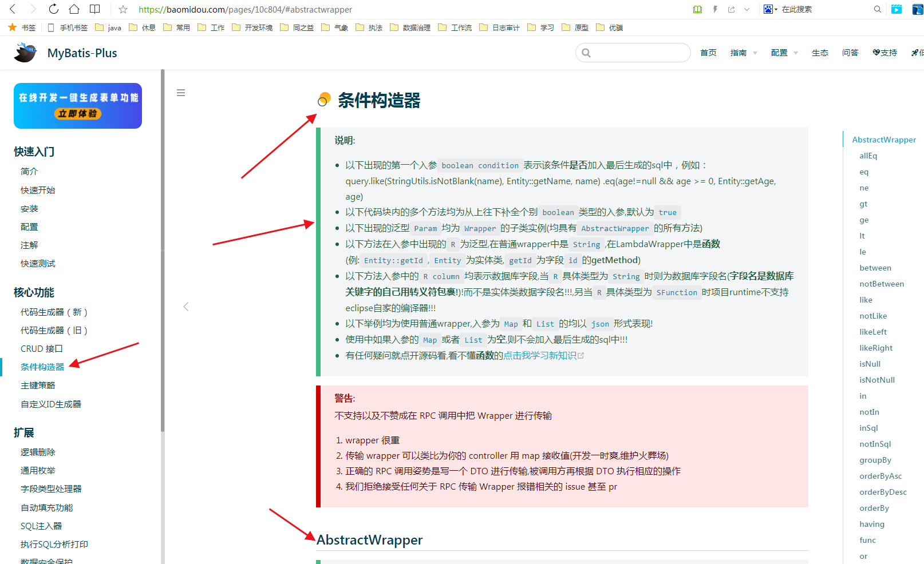Open the java bookmark folder

pyautogui.click(x=108, y=27)
